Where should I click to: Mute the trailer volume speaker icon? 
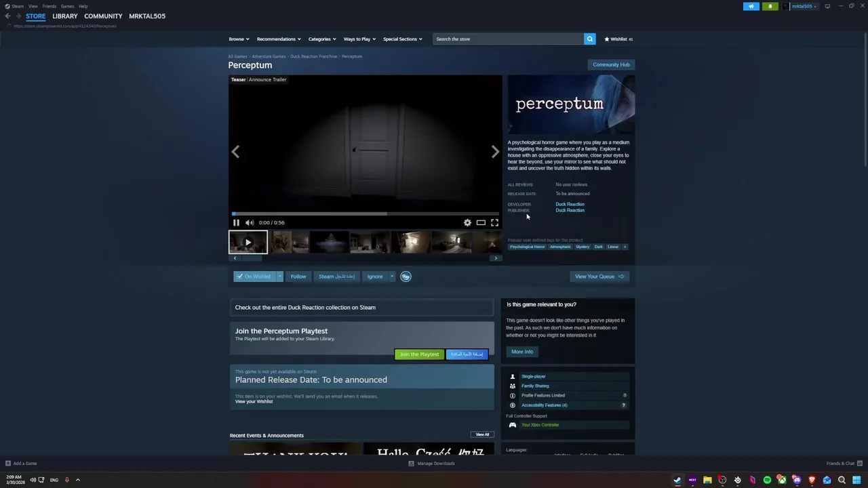pyautogui.click(x=250, y=222)
